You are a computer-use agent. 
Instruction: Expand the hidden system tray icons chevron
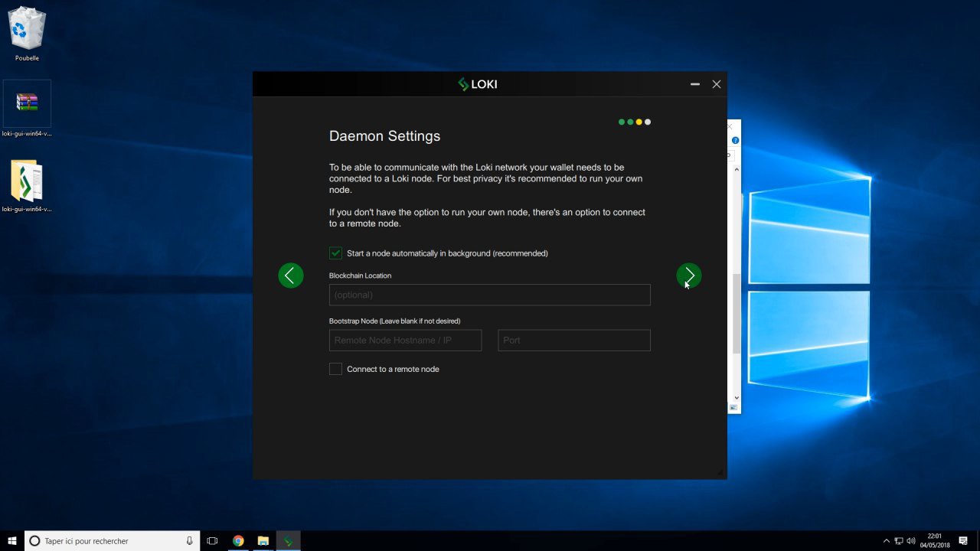click(x=887, y=541)
